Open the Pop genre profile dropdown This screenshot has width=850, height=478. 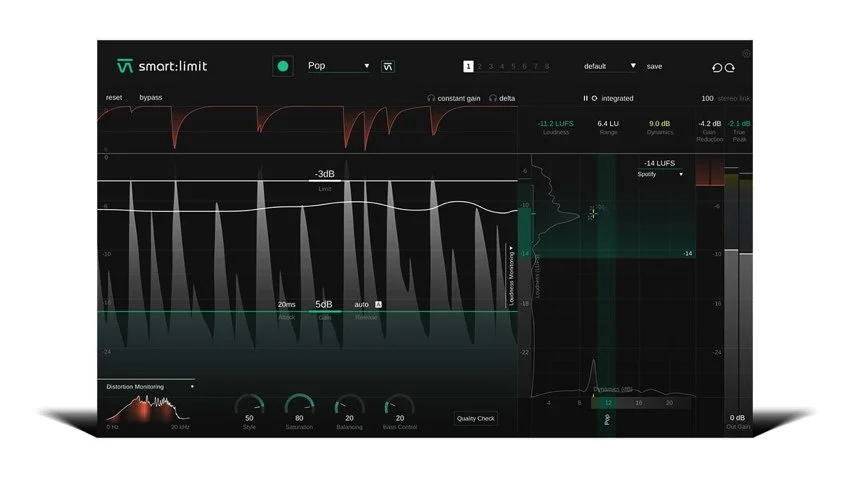coord(339,66)
